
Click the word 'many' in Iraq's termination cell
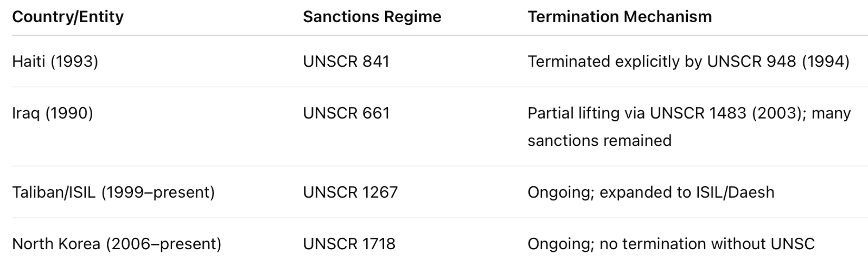pos(831,113)
